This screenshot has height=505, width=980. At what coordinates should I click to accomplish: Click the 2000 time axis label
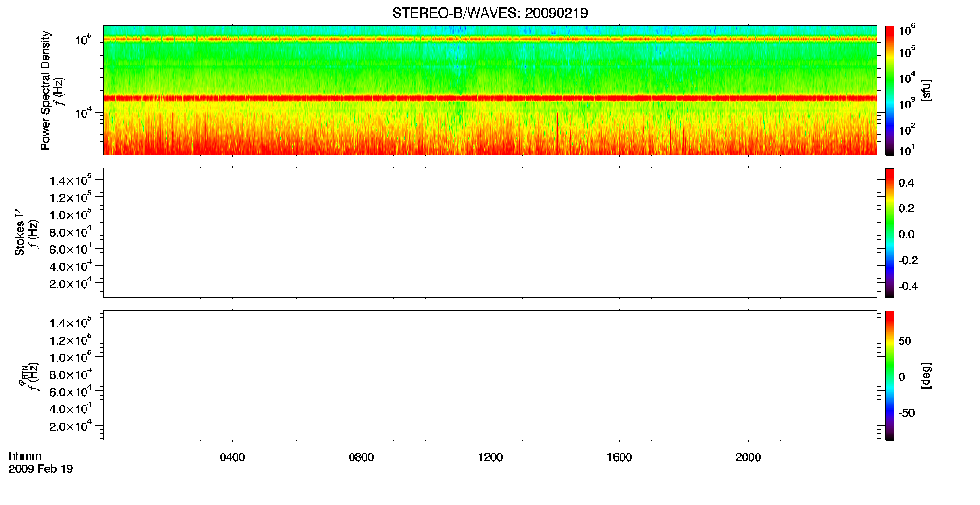tap(748, 457)
